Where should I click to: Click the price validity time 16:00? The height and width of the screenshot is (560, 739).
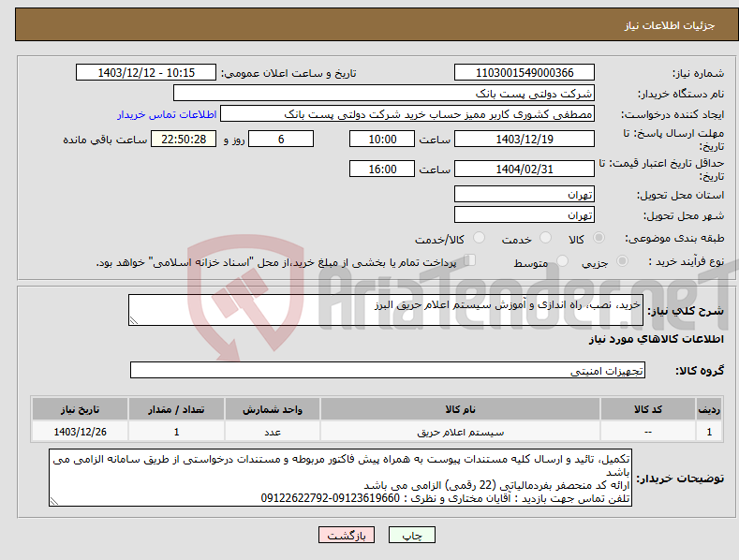click(x=382, y=169)
